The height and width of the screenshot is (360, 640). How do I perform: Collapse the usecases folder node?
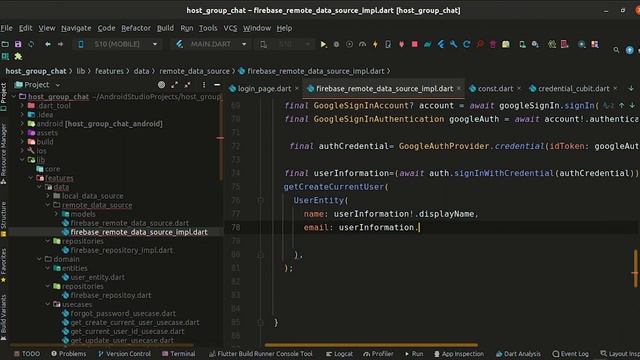click(48, 304)
